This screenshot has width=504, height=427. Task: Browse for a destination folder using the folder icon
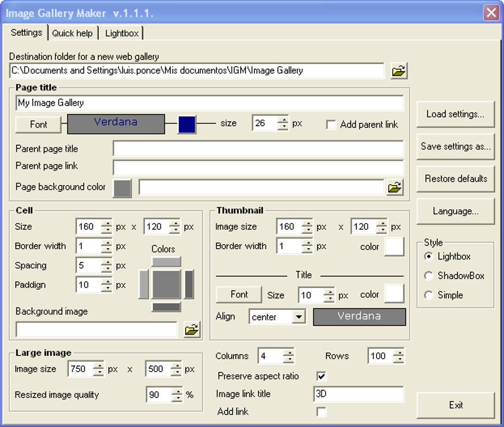coord(398,71)
